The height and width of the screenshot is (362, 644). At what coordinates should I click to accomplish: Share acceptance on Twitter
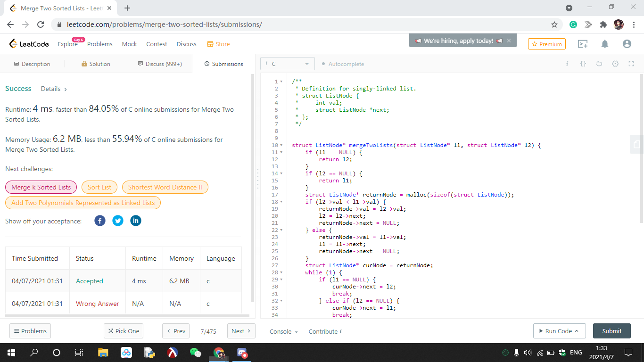coord(118,221)
